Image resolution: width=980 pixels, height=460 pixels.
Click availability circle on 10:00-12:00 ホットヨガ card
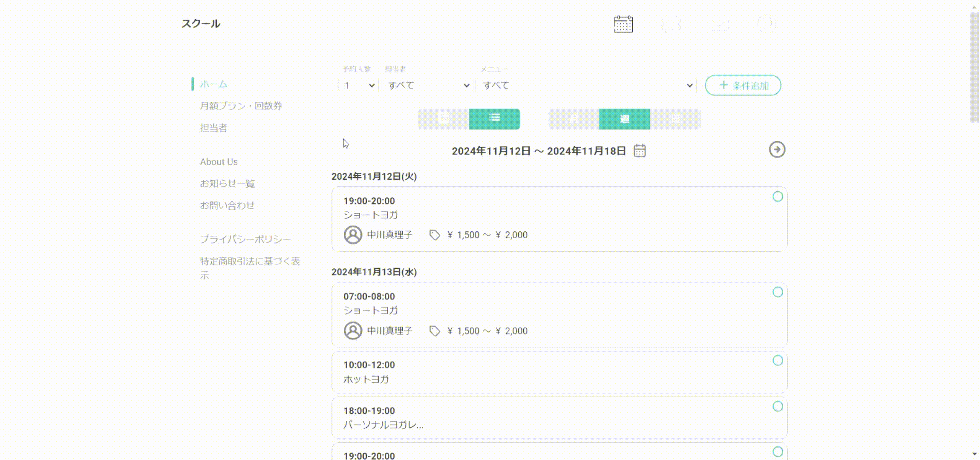[x=778, y=360]
